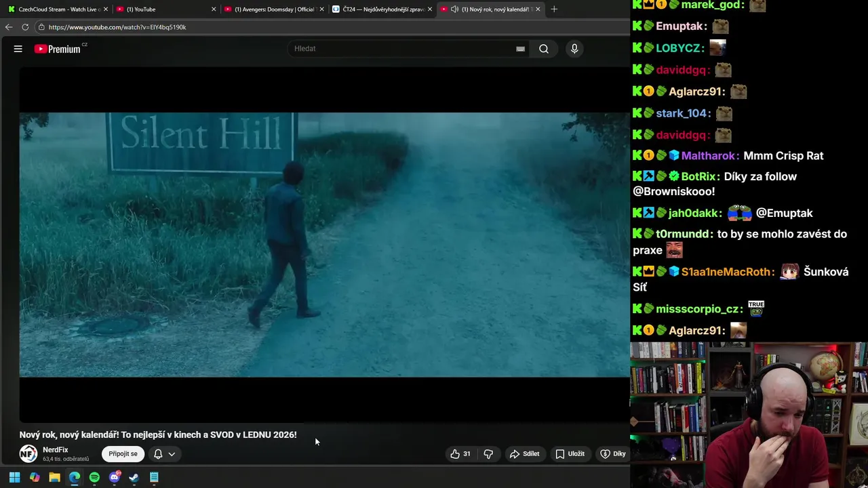Open the Windows Start menu
Viewport: 868px width, 488px height.
point(14,477)
